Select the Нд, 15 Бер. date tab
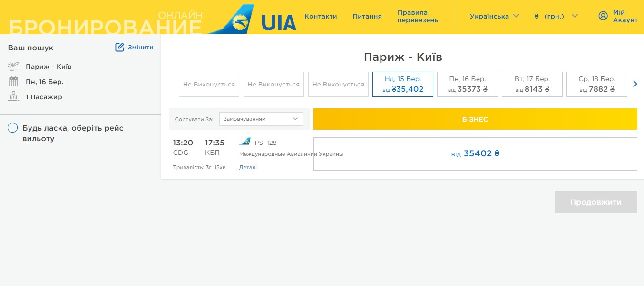The image size is (644, 286). point(402,84)
